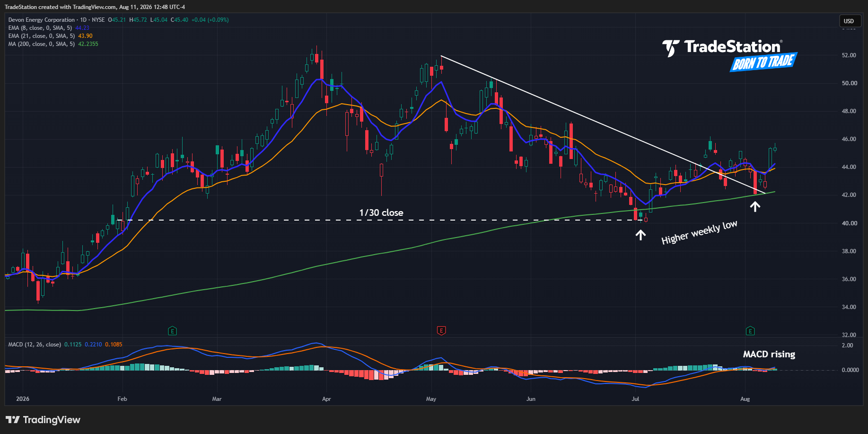Click the Feb time axis label
The height and width of the screenshot is (434, 868).
point(122,399)
